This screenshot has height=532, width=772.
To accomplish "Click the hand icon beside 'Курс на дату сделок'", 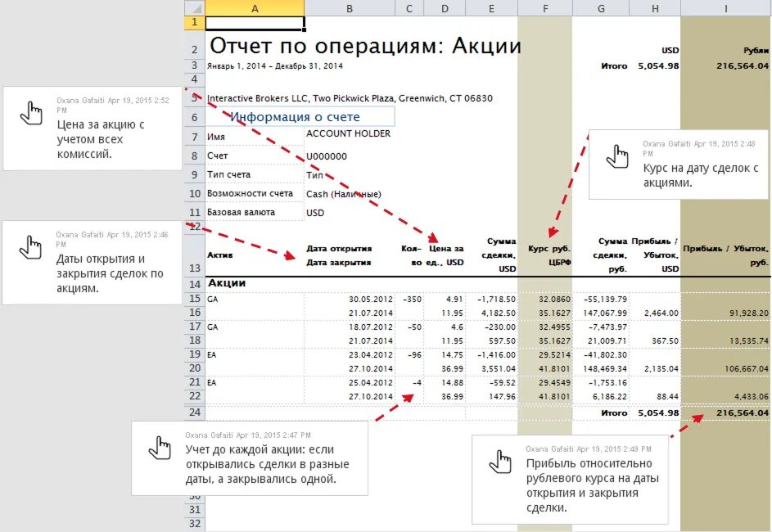I will pos(619,158).
